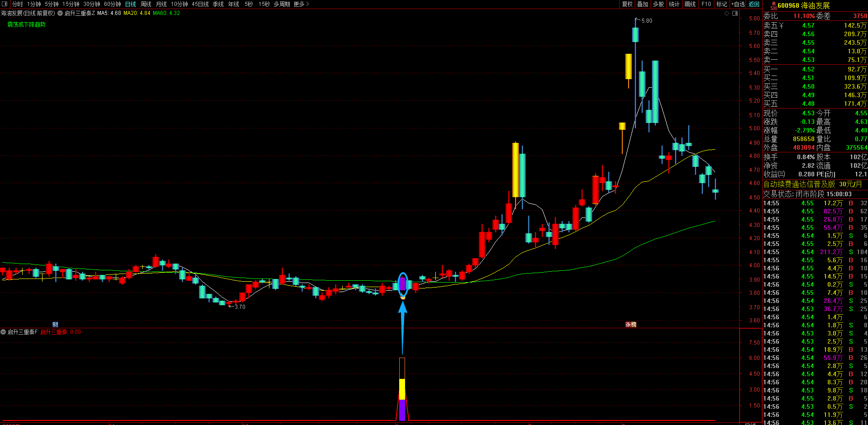Screen dimensions: 868x425
Task: Click the 返回 back button
Action: click(754, 4)
